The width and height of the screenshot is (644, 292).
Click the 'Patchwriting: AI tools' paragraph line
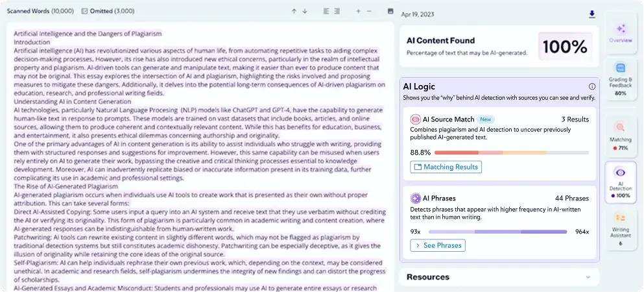[x=187, y=237]
